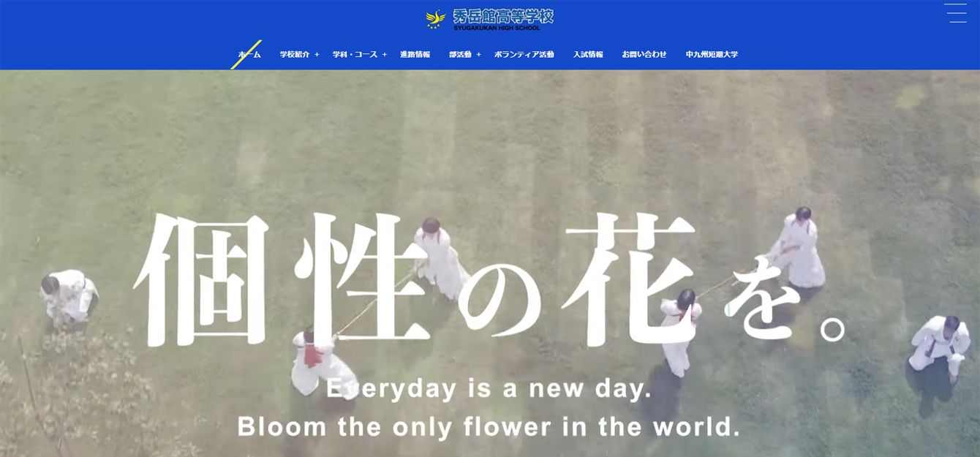This screenshot has width=980, height=457.
Task: Click the student at the video's far left
Action: click(68, 296)
